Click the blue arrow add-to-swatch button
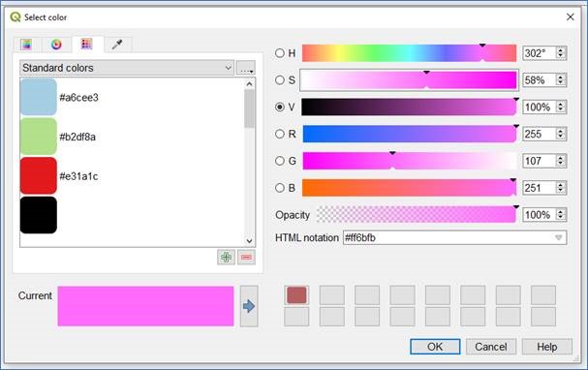588x370 pixels. 249,306
